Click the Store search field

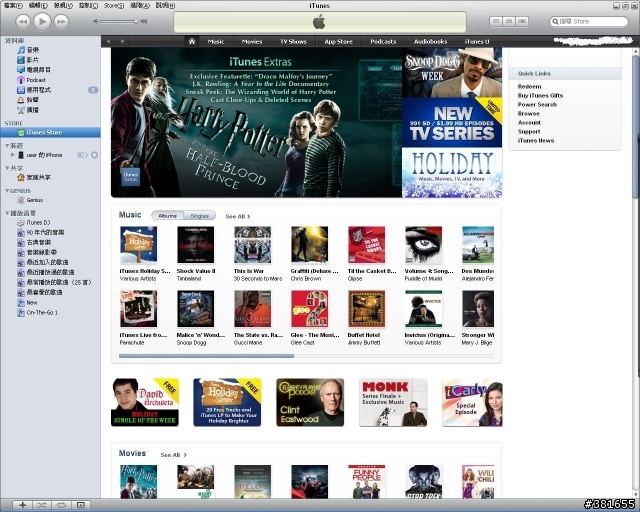pos(589,21)
